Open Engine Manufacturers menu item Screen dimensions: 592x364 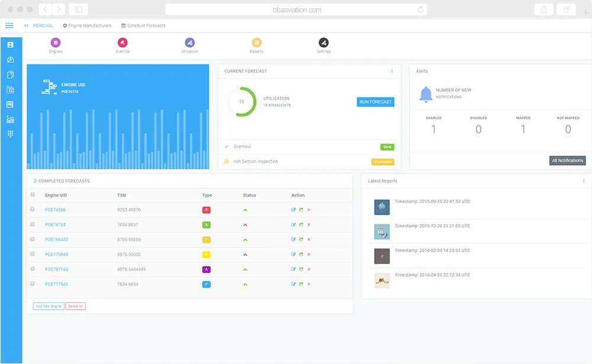pos(87,25)
